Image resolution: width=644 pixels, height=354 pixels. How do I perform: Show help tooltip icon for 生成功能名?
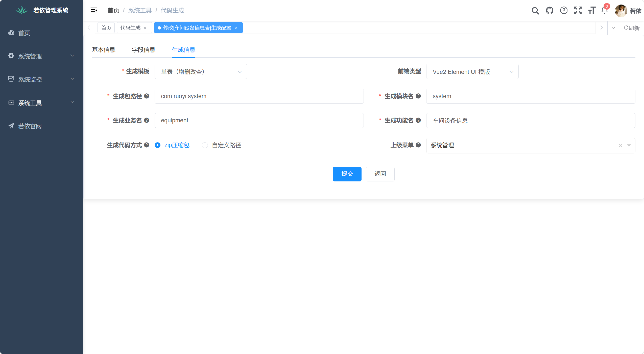coord(418,120)
